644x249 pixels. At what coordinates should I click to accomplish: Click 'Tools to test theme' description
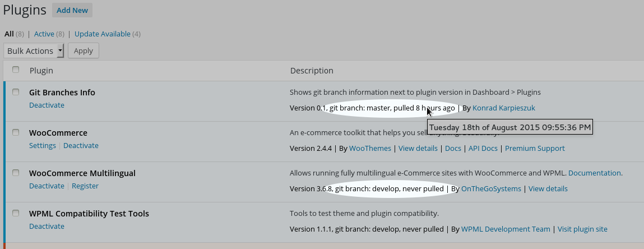click(x=364, y=213)
